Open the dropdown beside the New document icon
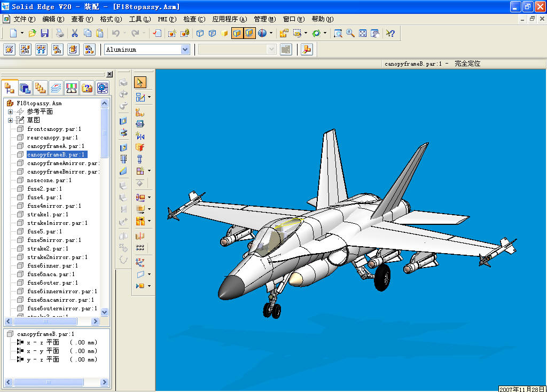 [22, 33]
